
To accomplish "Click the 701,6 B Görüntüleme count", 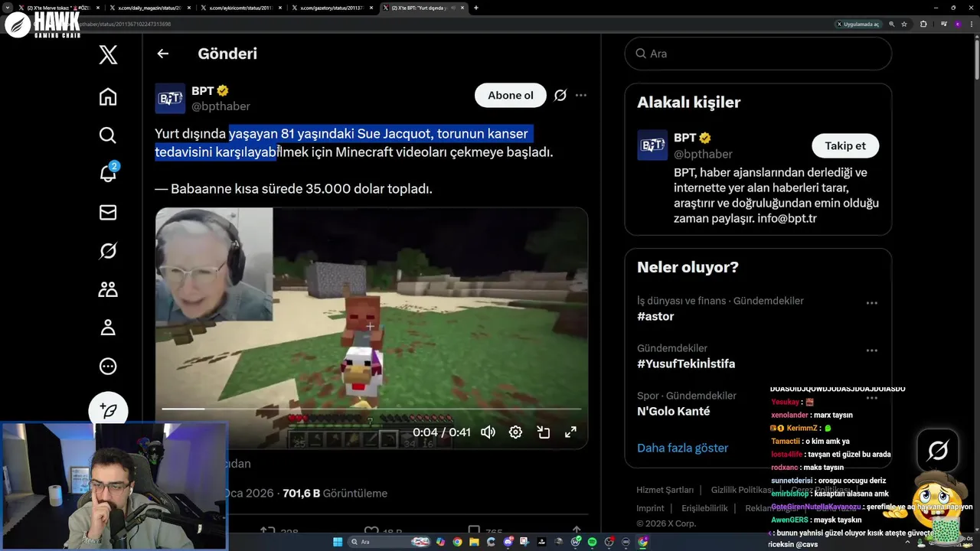I will [335, 494].
